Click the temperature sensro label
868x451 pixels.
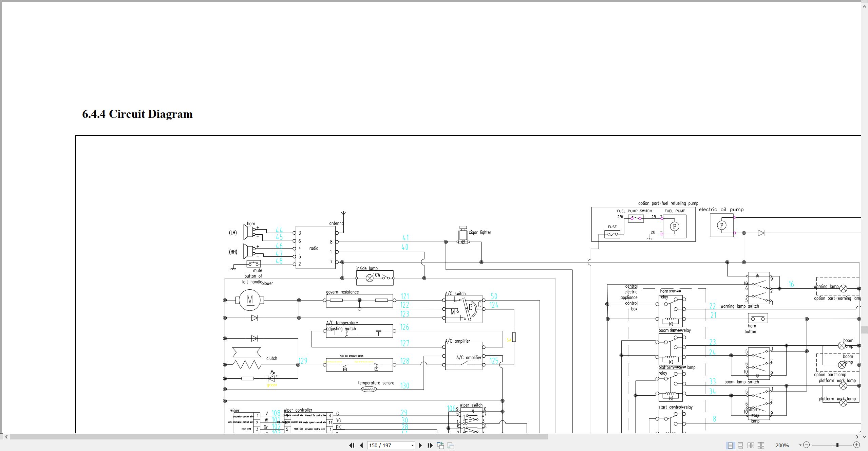376,383
